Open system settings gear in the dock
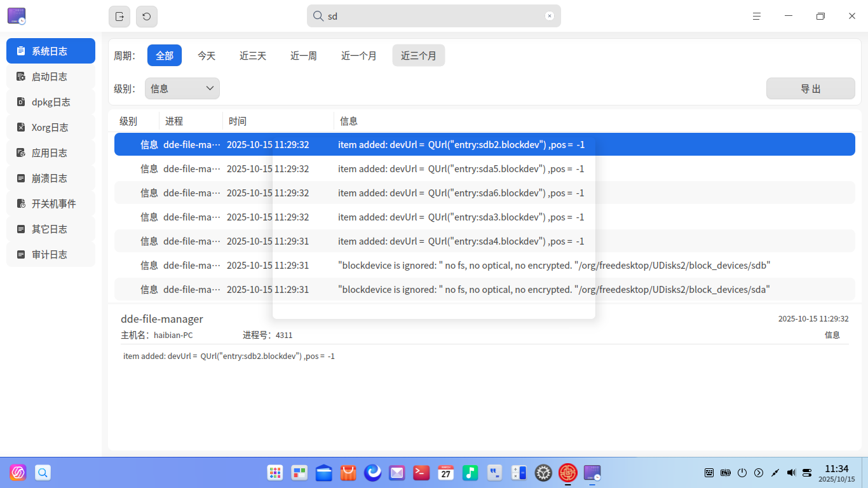 pyautogui.click(x=543, y=473)
